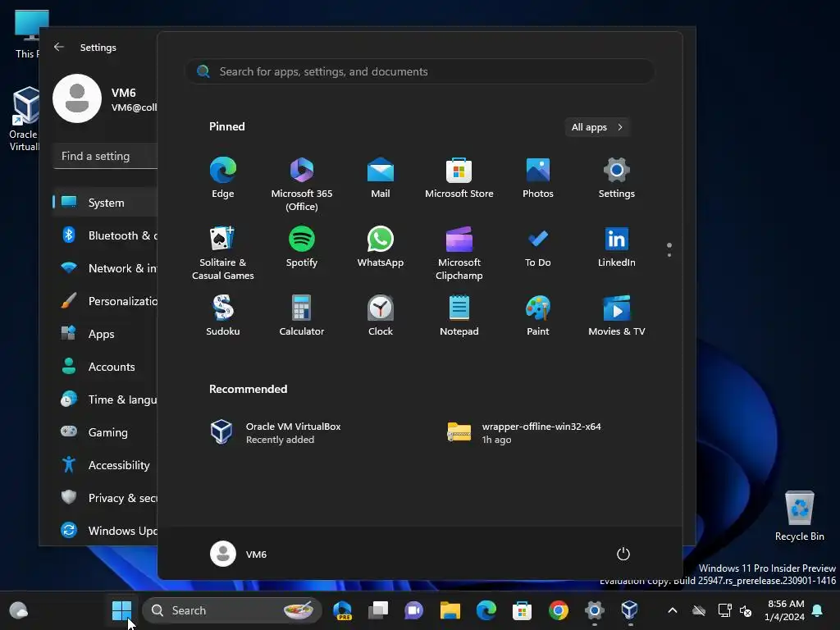Open WhatsApp
The image size is (840, 630).
point(381,247)
